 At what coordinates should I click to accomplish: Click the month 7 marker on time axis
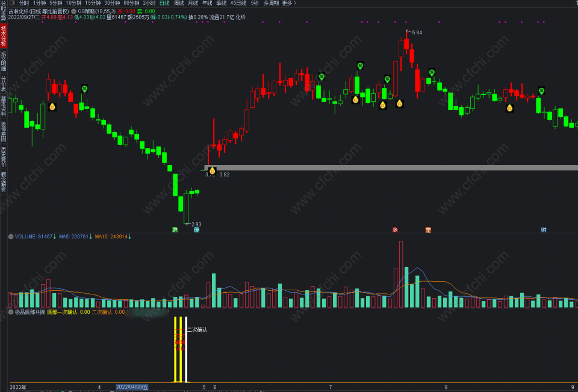(331, 387)
